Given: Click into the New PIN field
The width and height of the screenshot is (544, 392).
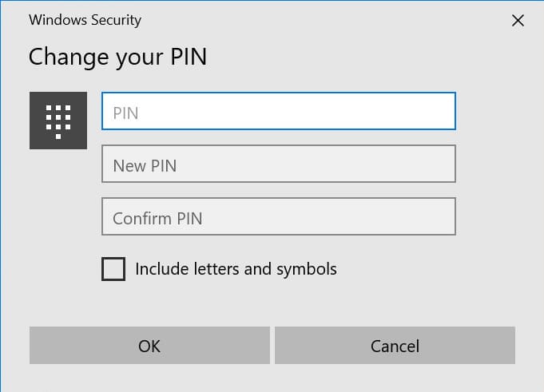Looking at the screenshot, I should (x=278, y=164).
